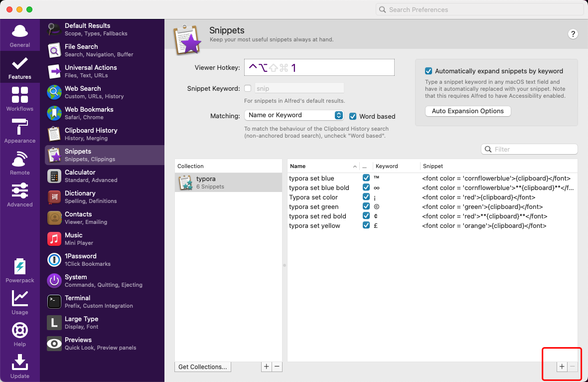Open the Matching dropdown
The width and height of the screenshot is (588, 382).
[x=294, y=115]
